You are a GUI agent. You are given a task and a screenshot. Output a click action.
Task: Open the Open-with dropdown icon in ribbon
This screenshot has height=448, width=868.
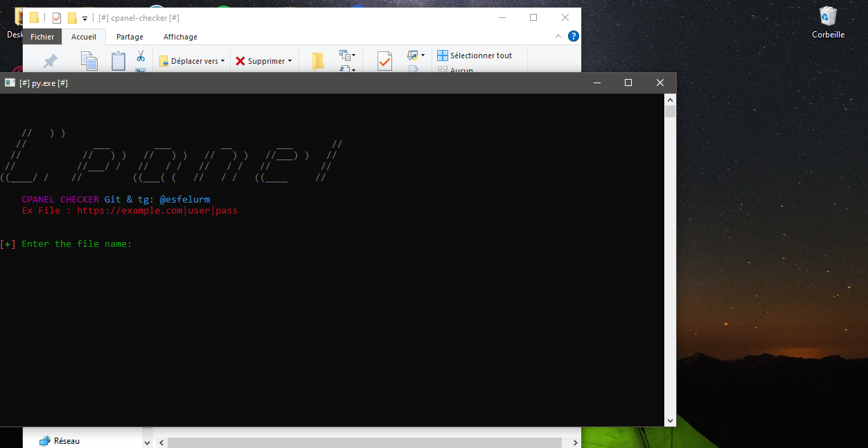[416, 55]
